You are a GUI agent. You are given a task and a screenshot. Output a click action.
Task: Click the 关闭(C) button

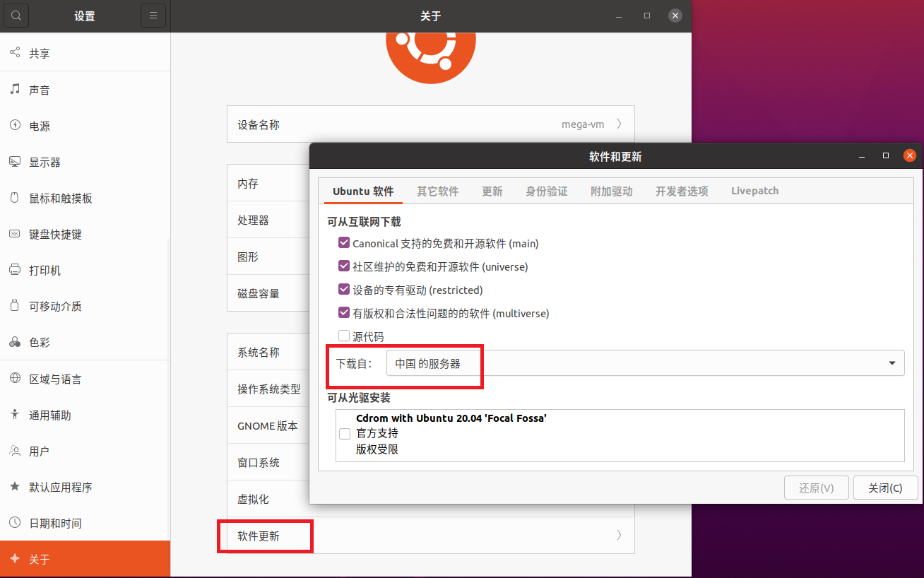pos(885,488)
